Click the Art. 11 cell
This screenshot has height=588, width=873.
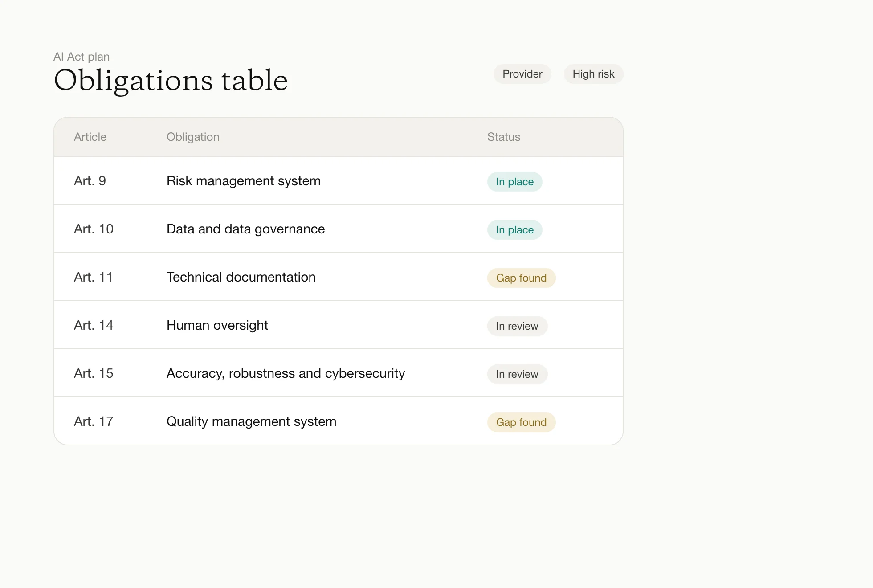93,277
